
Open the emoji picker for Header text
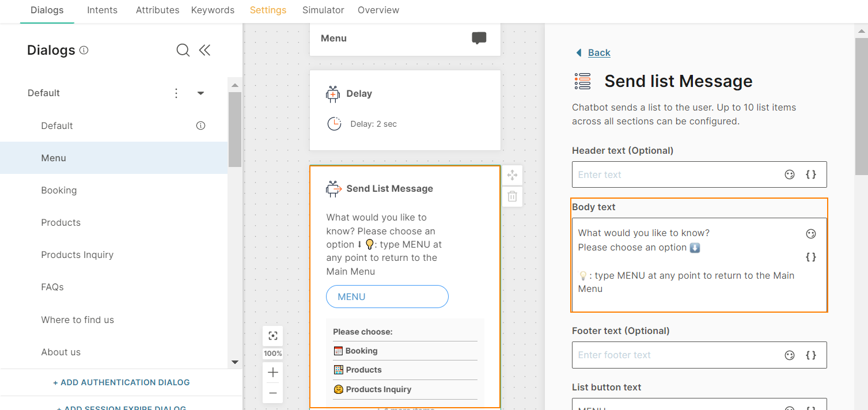coord(790,174)
